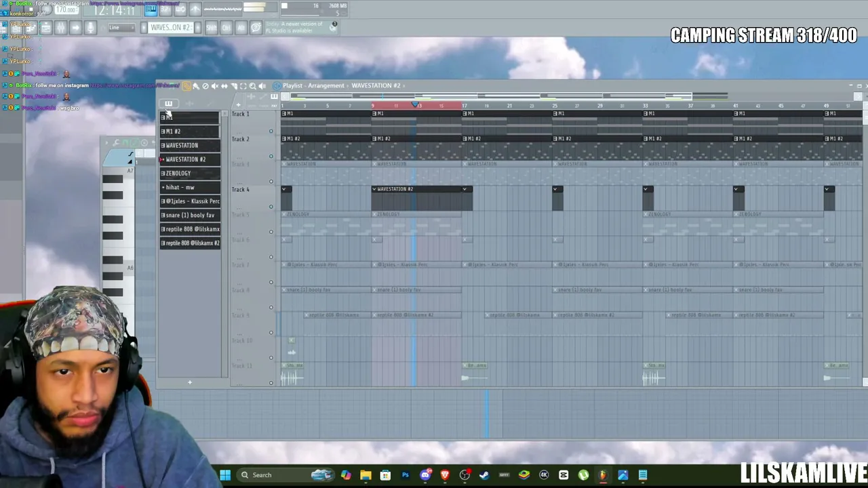Viewport: 868px width, 488px height.
Task: Select the M1 #2 pattern in picker
Action: (190, 131)
